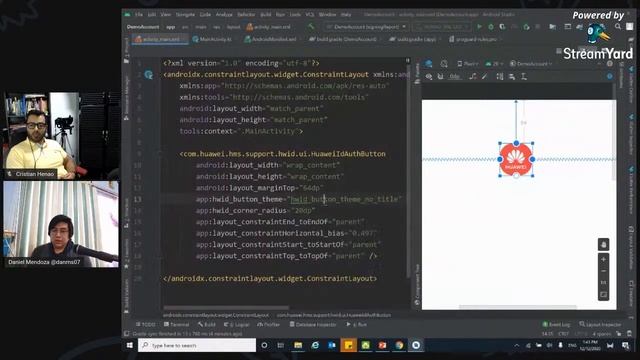Open PowerPoint on the taskbar
Screen dimensions: 640x360
(382, 345)
